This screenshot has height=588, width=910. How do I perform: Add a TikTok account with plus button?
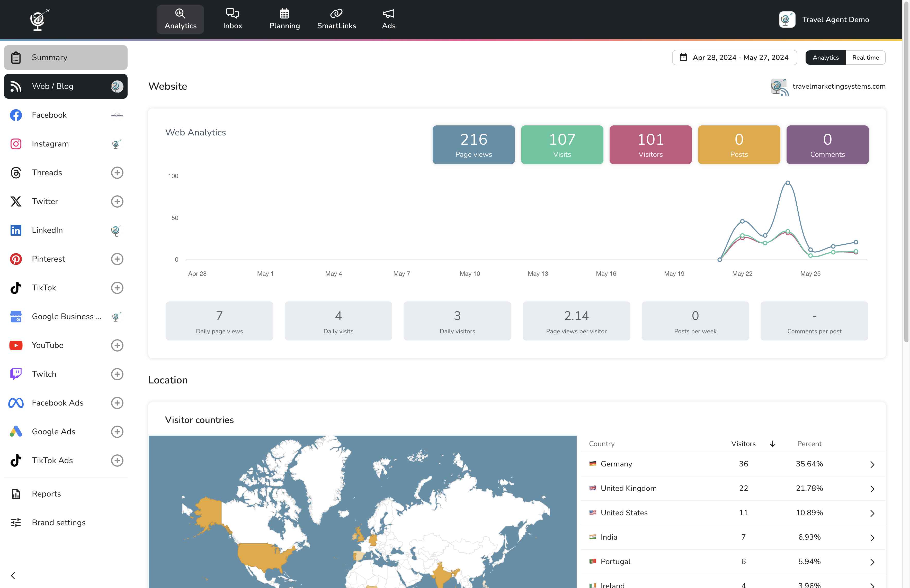pyautogui.click(x=117, y=288)
